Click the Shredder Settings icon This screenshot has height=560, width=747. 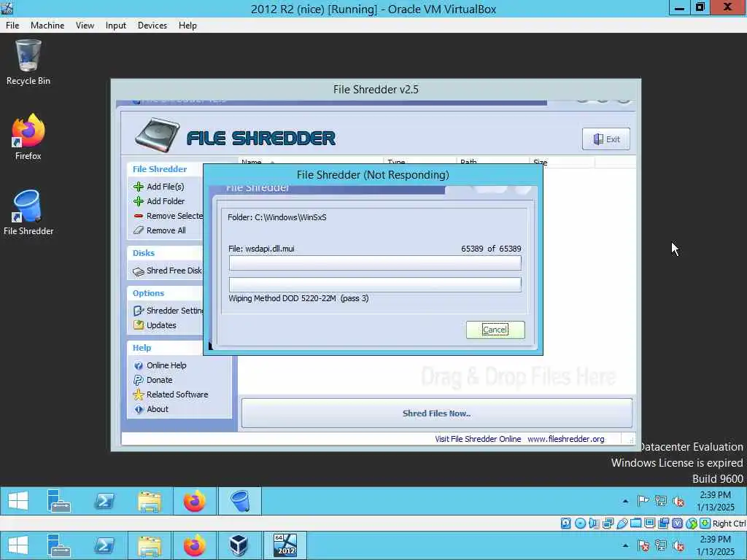pos(138,311)
